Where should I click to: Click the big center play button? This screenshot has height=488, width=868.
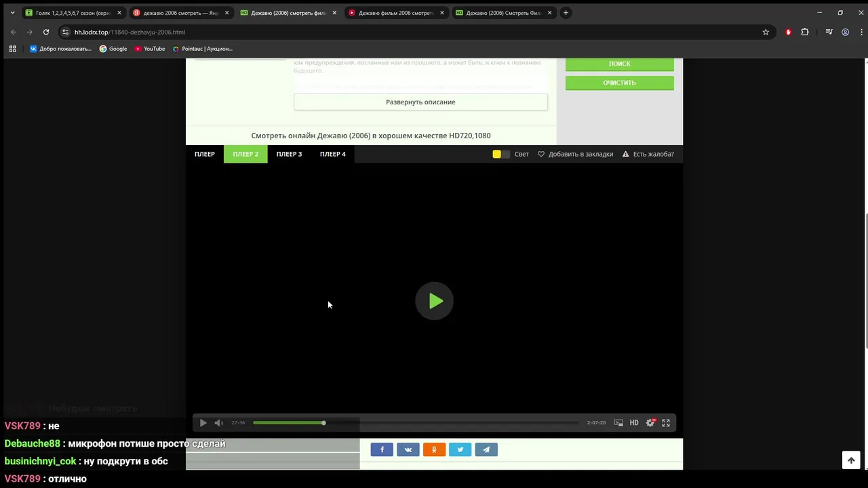click(434, 301)
